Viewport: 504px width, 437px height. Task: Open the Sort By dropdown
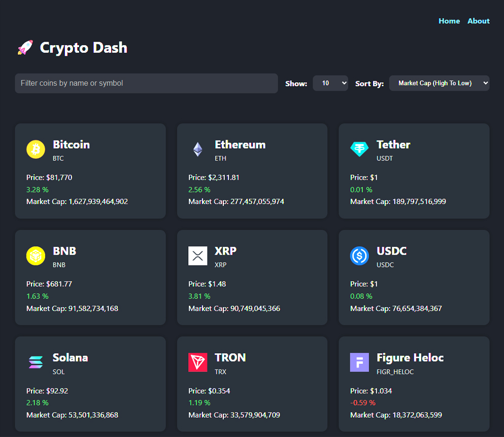[x=440, y=83]
